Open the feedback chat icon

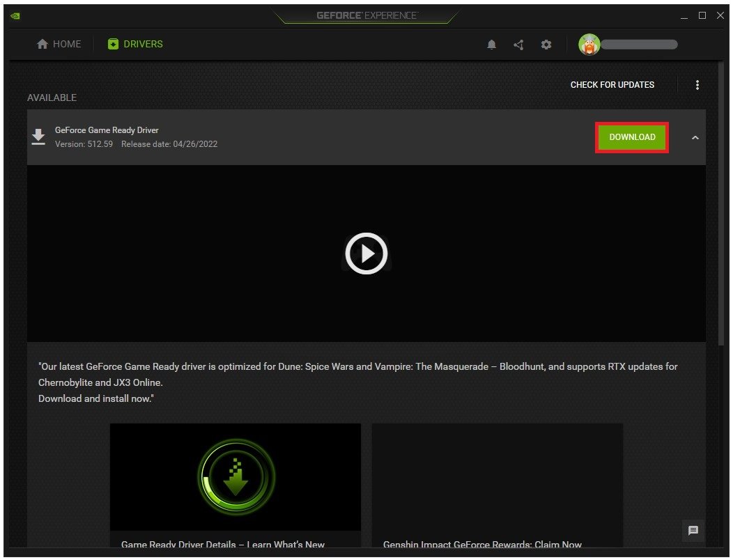693,531
